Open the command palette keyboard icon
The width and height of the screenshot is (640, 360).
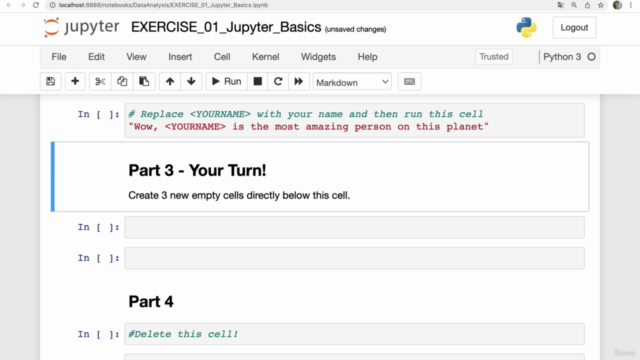tap(409, 82)
